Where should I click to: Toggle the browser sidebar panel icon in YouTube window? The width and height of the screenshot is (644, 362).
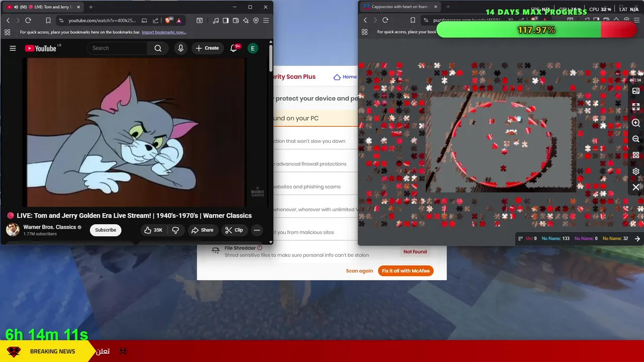pyautogui.click(x=226, y=21)
